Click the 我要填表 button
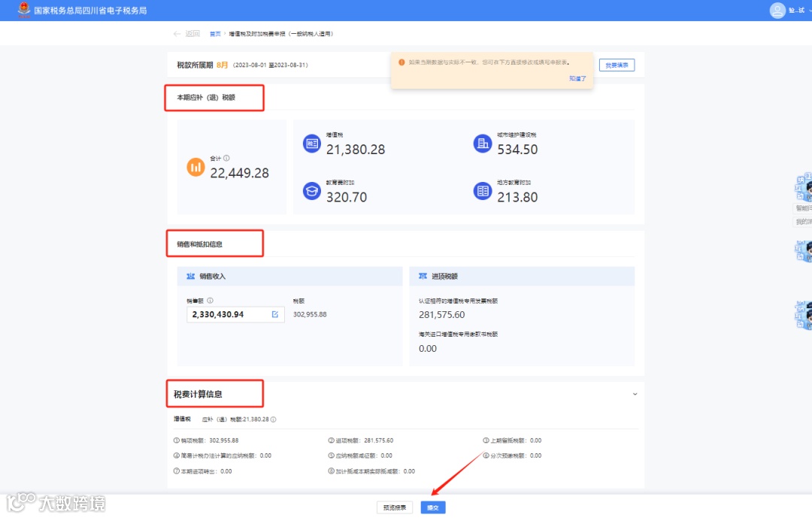 (x=617, y=65)
